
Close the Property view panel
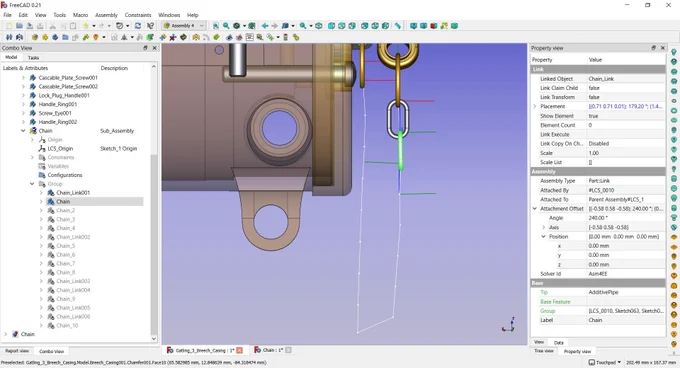pyautogui.click(x=663, y=48)
